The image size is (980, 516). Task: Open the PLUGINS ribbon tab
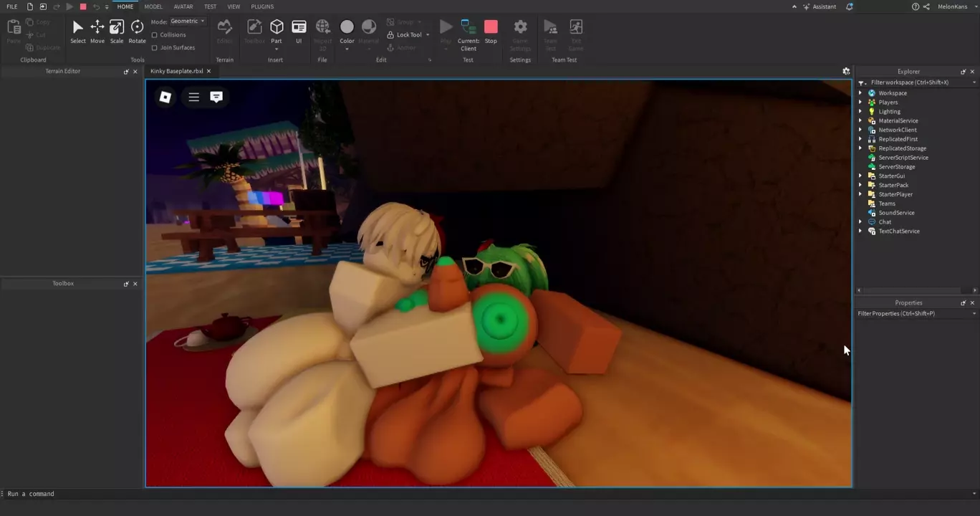pyautogui.click(x=262, y=6)
